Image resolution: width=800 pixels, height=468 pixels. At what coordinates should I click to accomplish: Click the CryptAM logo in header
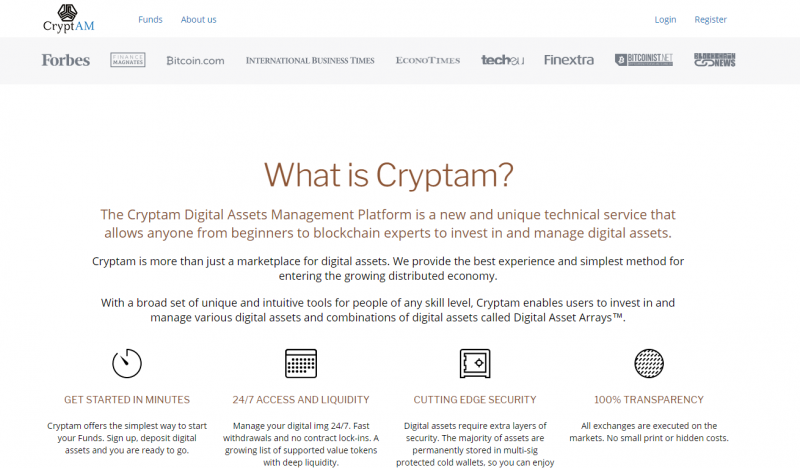point(68,18)
